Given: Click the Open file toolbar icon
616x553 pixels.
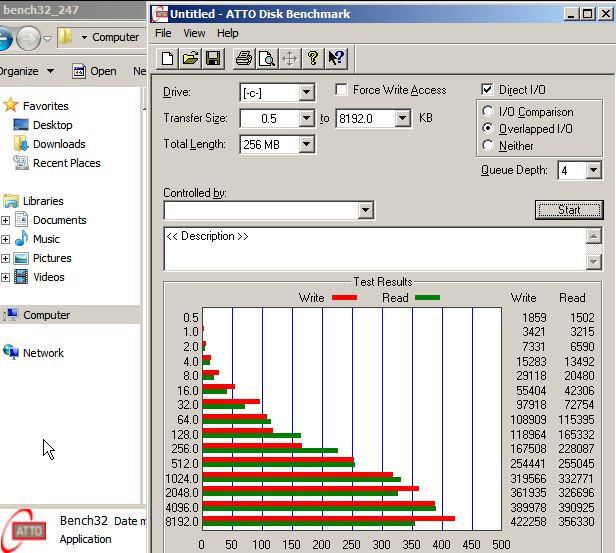Looking at the screenshot, I should [190, 59].
